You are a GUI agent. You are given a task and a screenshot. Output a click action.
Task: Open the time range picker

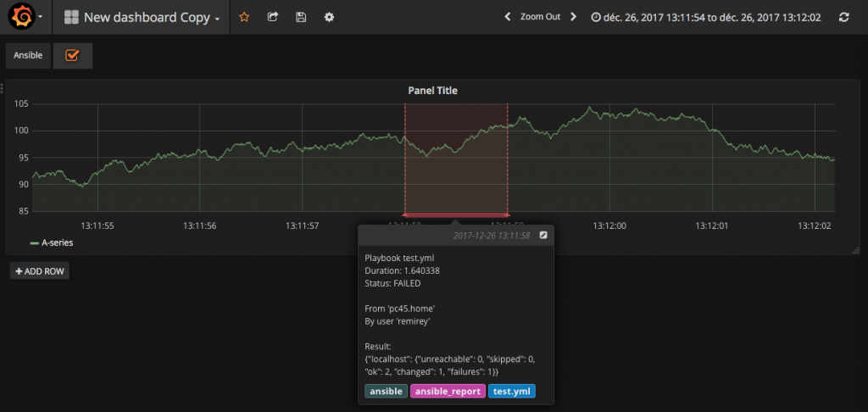(705, 17)
